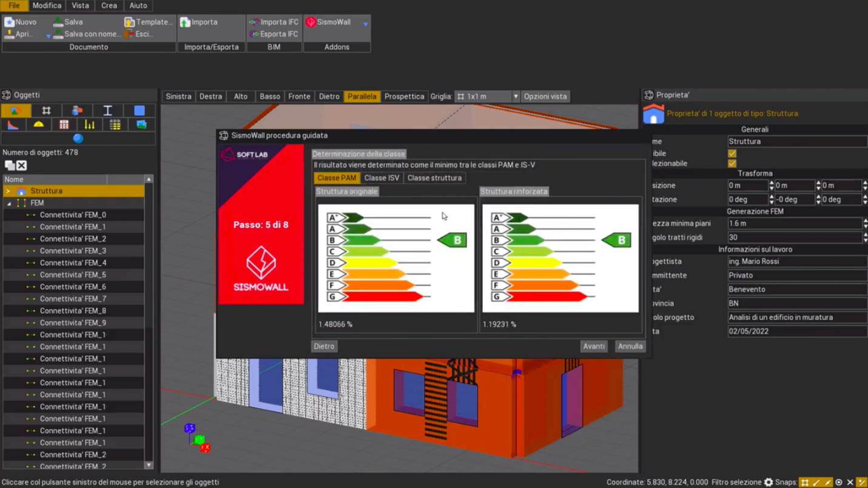Toggle the circle center snap

coord(839,483)
